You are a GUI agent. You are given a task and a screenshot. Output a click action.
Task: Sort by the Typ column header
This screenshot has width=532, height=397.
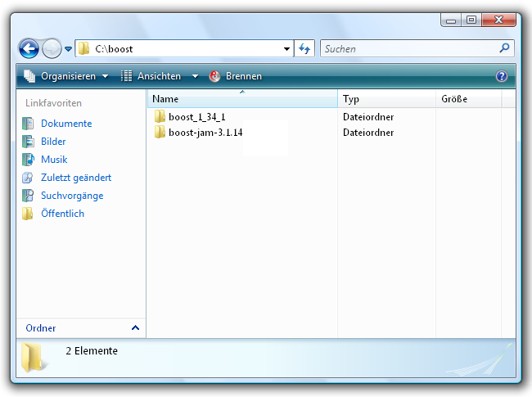click(x=387, y=99)
